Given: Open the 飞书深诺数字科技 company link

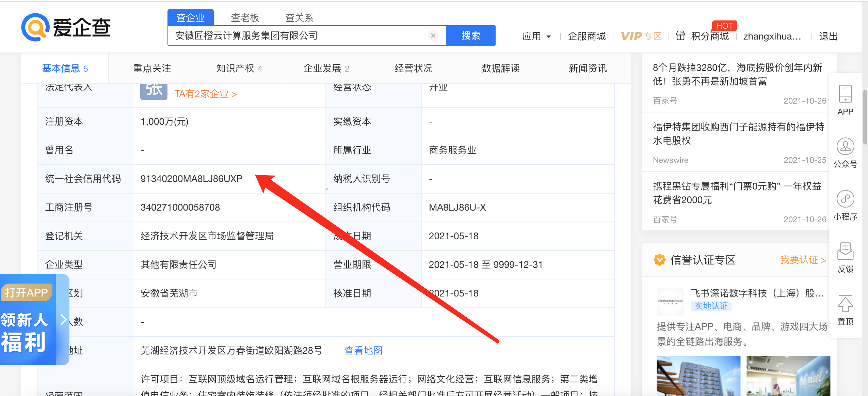Looking at the screenshot, I should pos(757,293).
